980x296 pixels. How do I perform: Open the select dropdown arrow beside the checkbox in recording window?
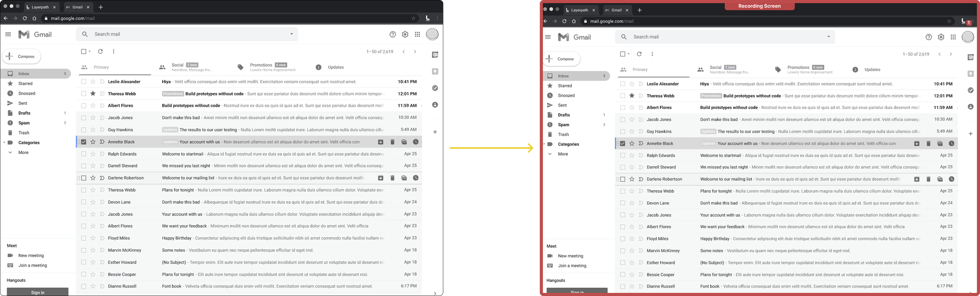pyautogui.click(x=629, y=54)
